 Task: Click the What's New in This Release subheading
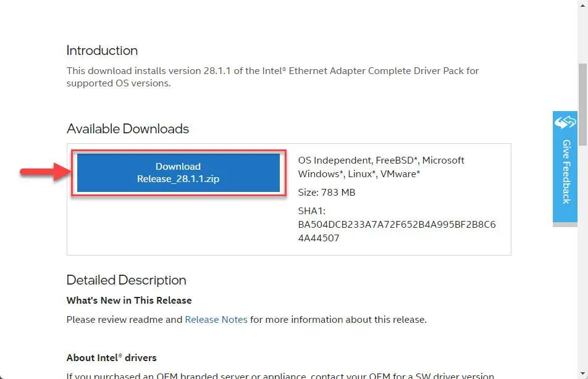tap(129, 300)
